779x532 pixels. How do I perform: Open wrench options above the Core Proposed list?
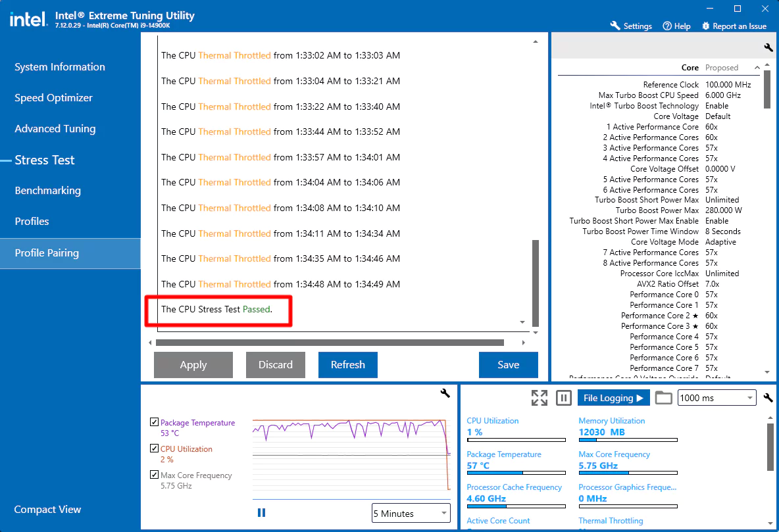[768, 48]
